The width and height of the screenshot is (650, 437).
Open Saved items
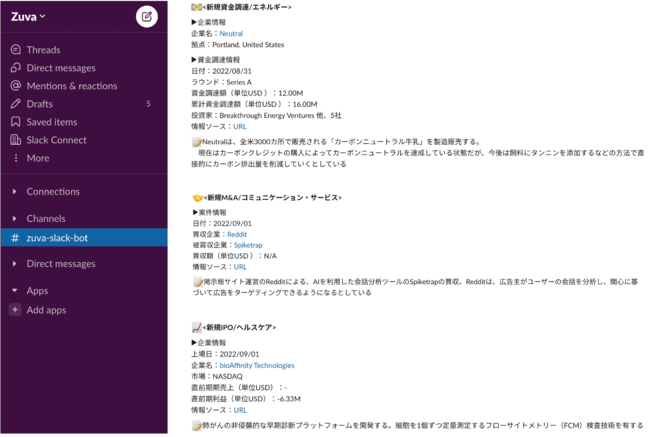point(52,122)
